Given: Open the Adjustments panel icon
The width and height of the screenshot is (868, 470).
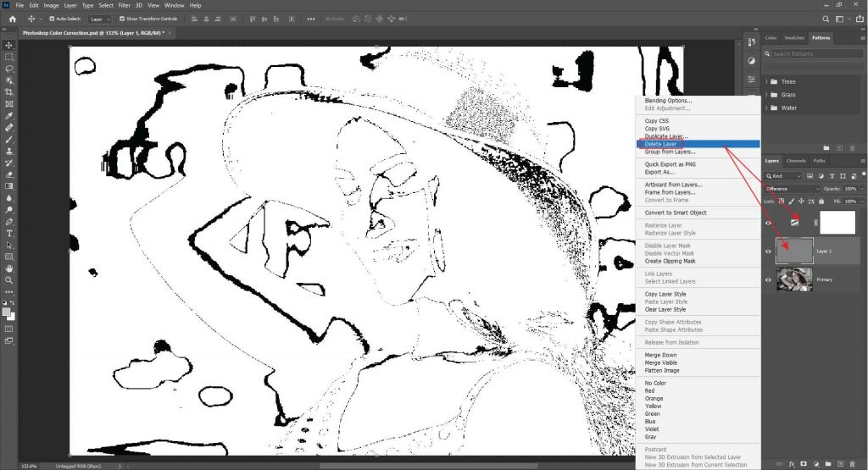Looking at the screenshot, I should pos(751,61).
